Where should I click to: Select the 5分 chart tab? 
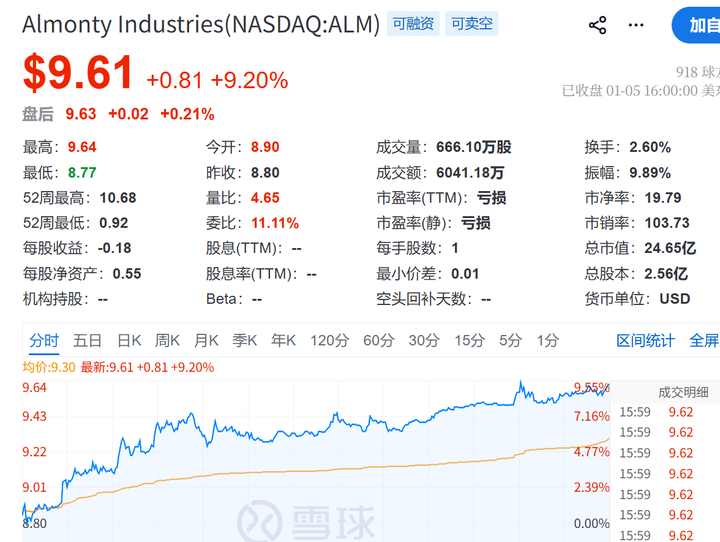[x=511, y=341]
